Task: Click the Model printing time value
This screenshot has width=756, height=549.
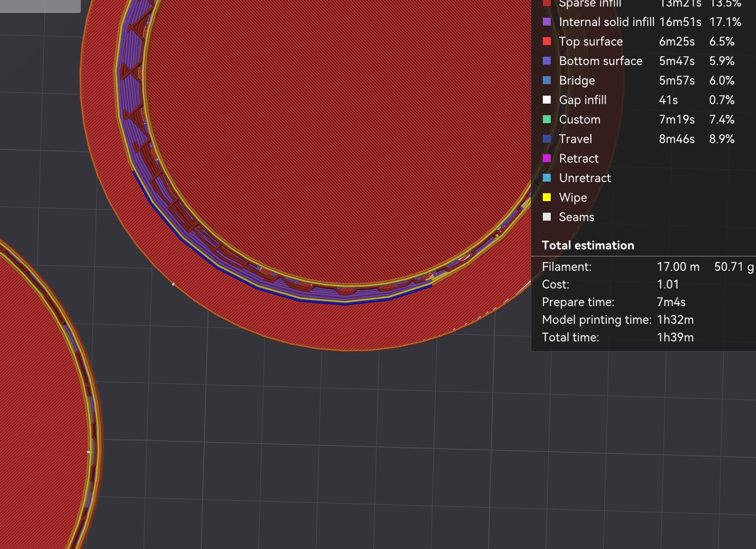Action: coord(675,320)
